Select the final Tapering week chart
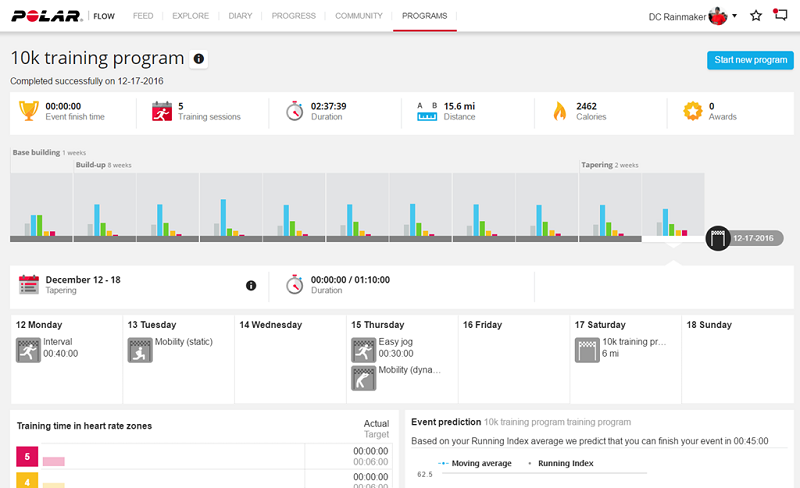 click(673, 207)
